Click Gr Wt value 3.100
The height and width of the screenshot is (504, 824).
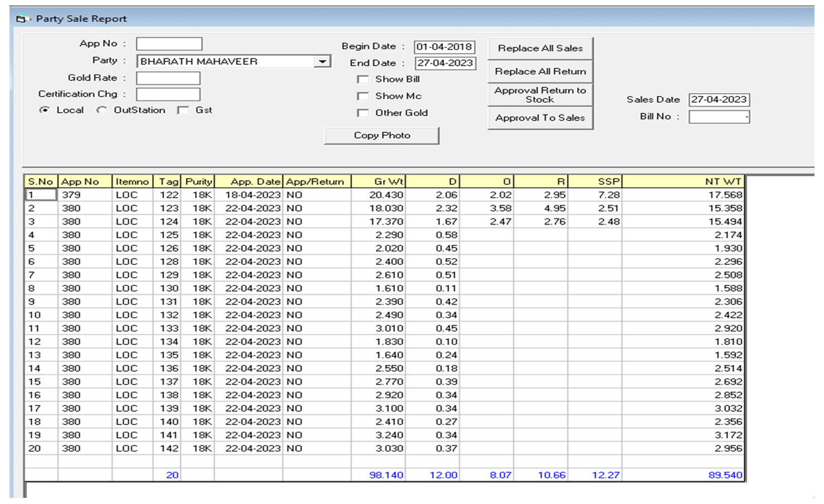379,409
